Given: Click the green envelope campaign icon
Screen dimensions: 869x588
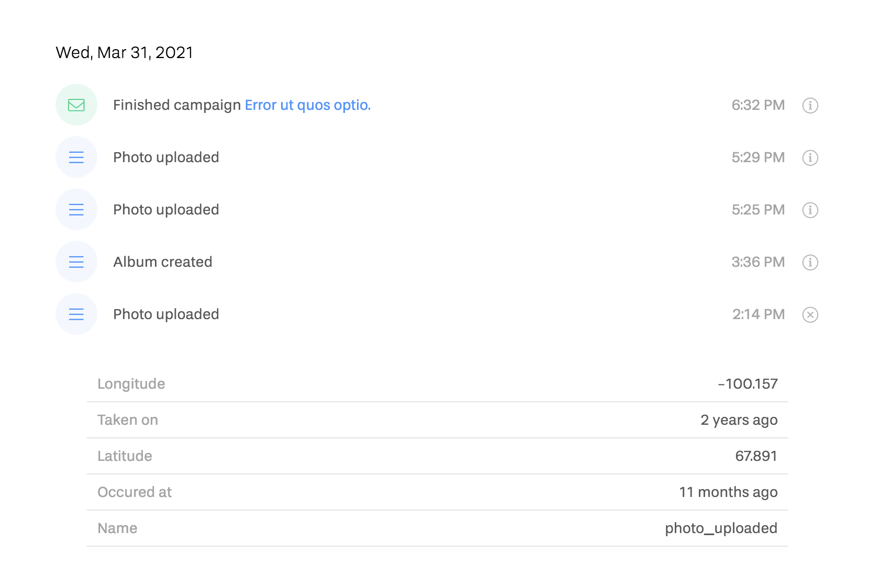Looking at the screenshot, I should [x=76, y=105].
